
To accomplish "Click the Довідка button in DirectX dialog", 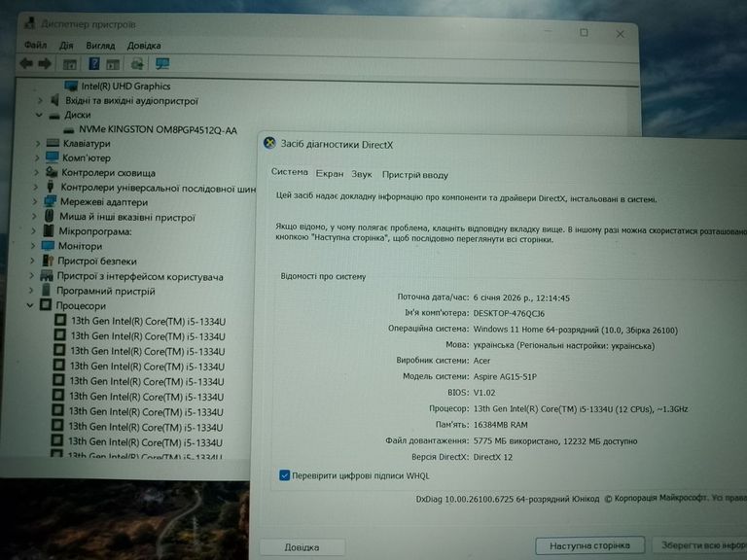I will point(302,547).
